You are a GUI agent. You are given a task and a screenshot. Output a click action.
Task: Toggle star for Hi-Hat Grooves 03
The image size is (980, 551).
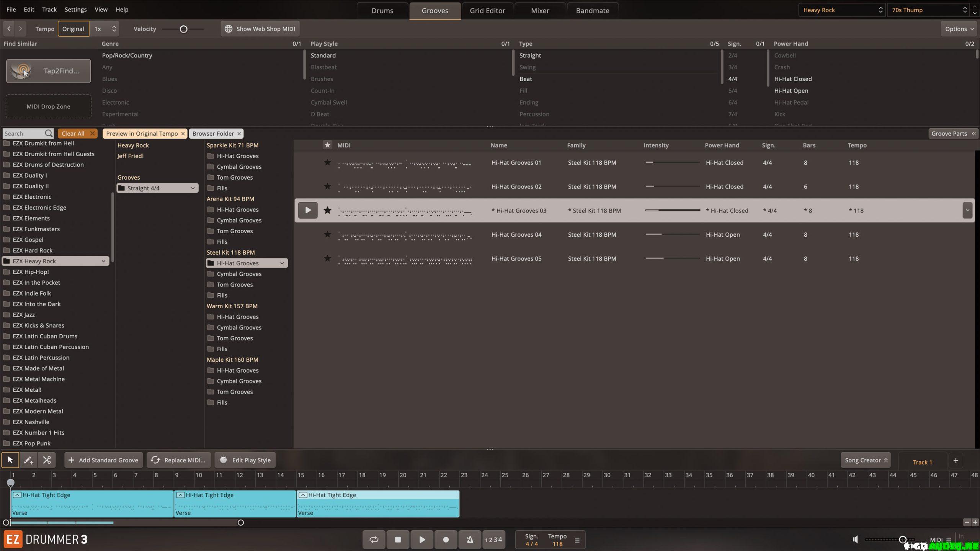coord(327,210)
